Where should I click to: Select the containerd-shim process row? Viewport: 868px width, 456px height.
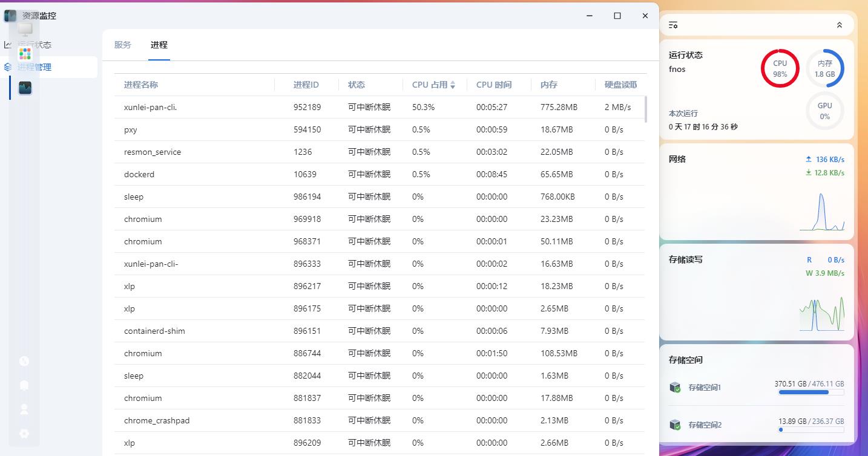(x=380, y=331)
